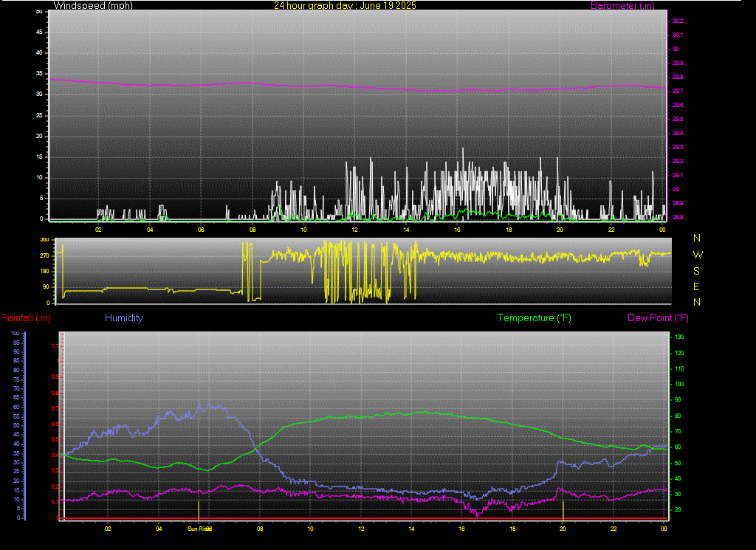Viewport: 756px width, 550px height.
Task: Click the 100 value on the blue humidity axis
Action: pos(15,333)
